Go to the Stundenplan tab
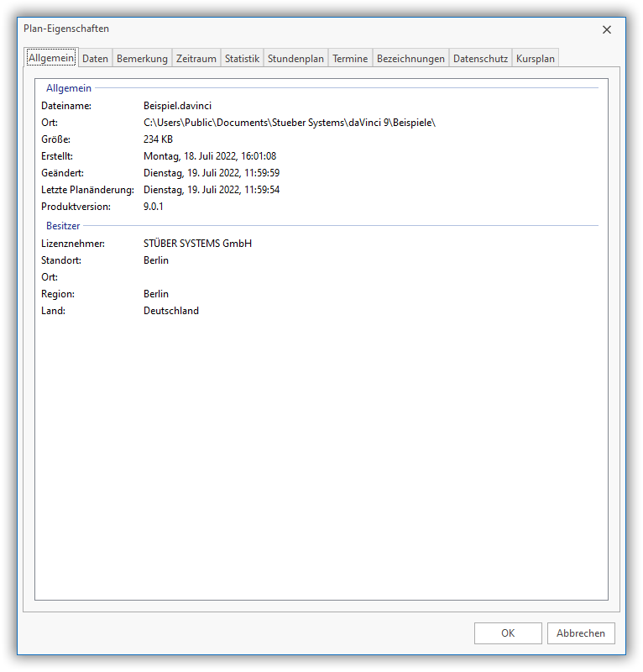This screenshot has height=672, width=643. click(x=295, y=59)
